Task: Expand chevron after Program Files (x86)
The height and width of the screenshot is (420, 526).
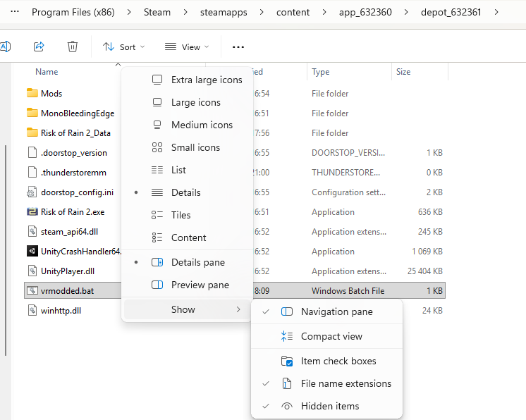Action: click(x=129, y=12)
